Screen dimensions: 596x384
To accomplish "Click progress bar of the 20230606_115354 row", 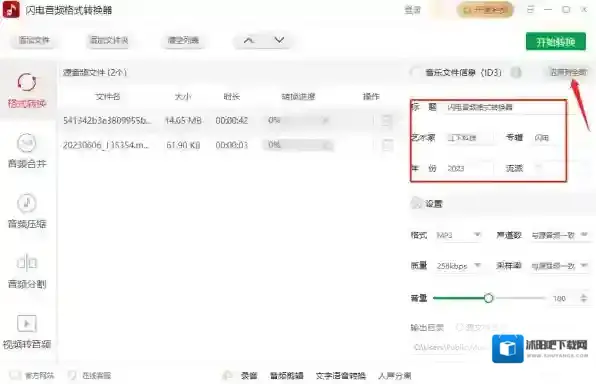I will coord(298,145).
